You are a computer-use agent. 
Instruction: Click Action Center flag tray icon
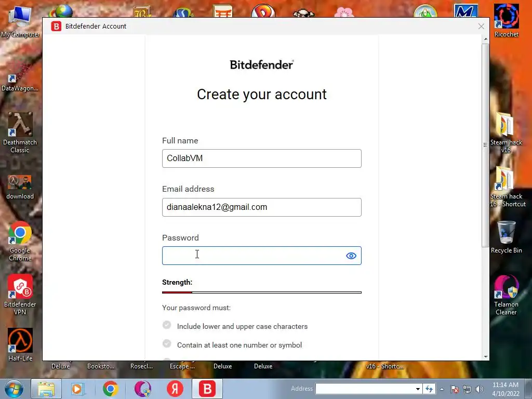point(455,389)
